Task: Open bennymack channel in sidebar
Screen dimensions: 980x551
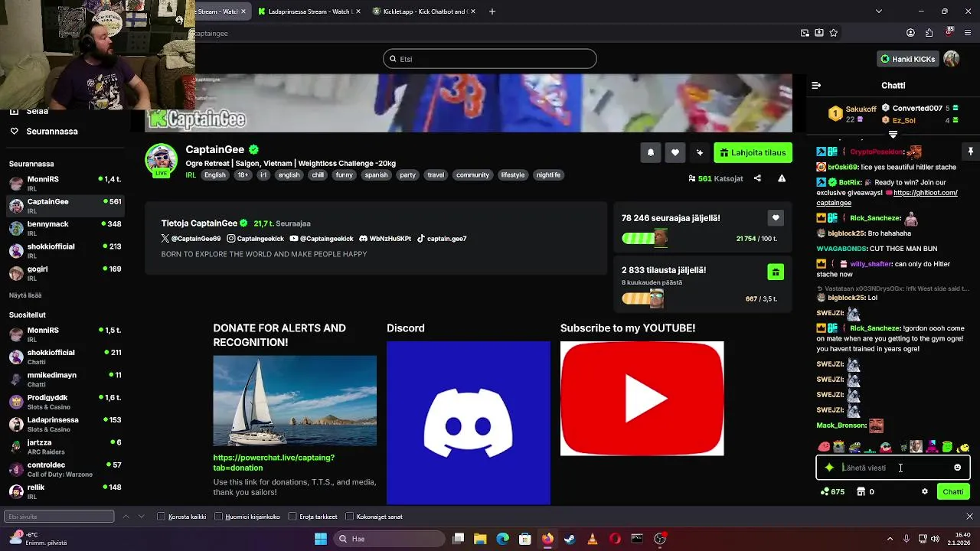Action: tap(65, 228)
